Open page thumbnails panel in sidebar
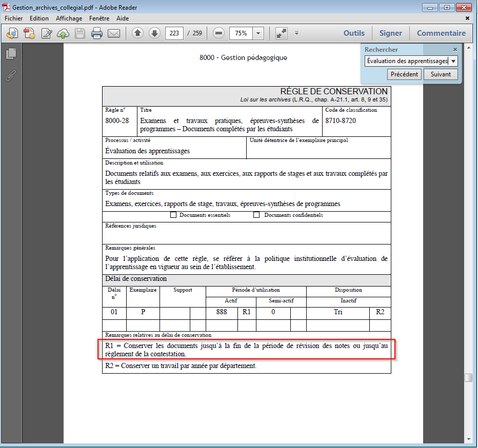 (11, 53)
